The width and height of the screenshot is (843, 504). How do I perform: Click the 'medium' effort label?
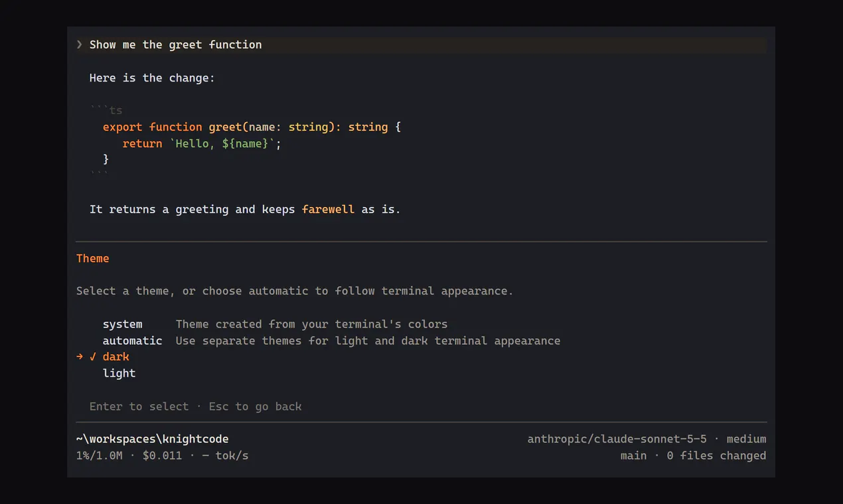(747, 439)
